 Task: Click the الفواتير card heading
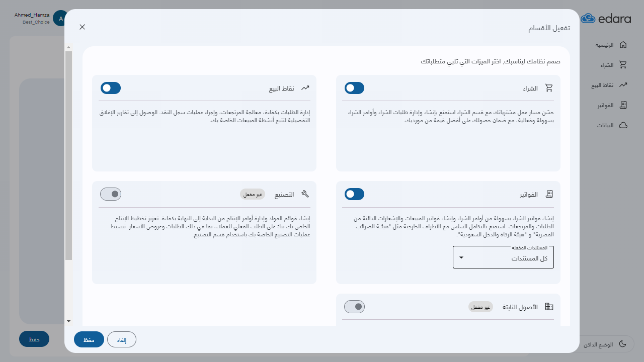[529, 195]
